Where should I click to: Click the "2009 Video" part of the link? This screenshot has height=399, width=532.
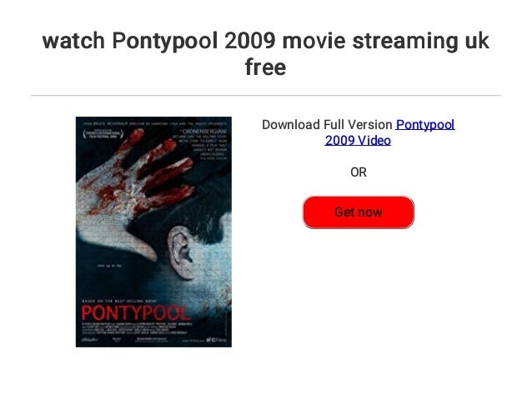pos(358,140)
